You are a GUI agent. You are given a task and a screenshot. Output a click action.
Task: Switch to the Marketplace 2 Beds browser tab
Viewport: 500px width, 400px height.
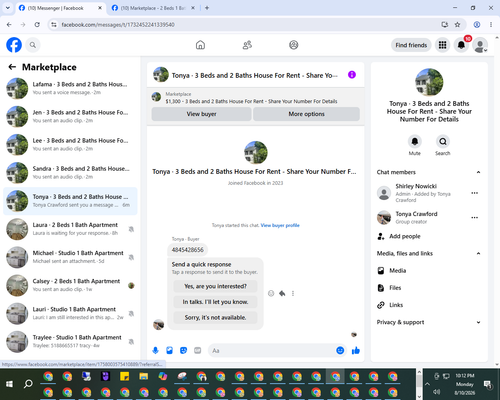[x=153, y=8]
